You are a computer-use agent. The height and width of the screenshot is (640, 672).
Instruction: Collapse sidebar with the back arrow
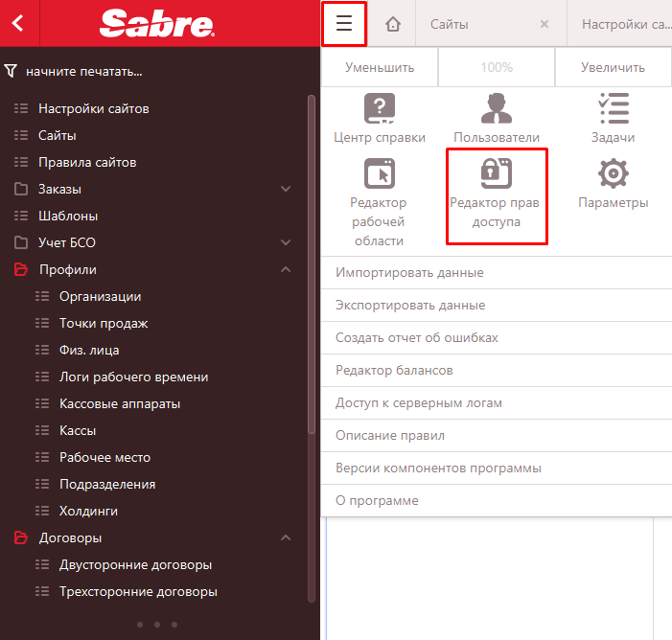[19, 24]
